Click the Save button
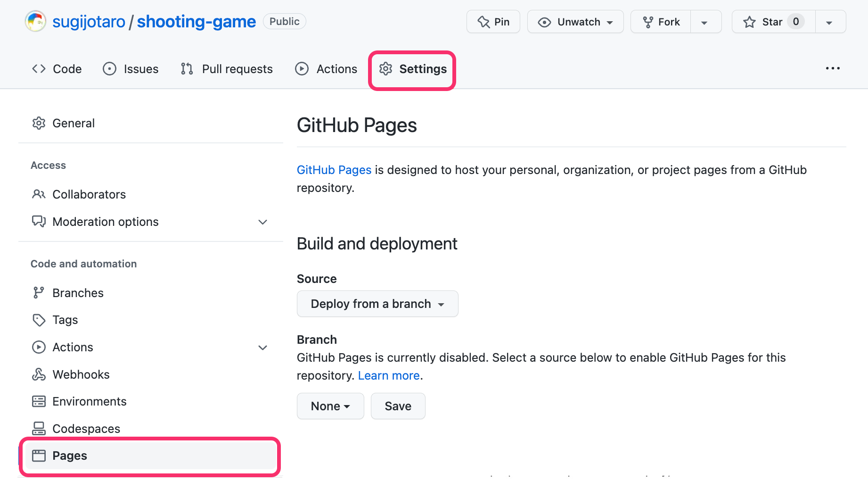This screenshot has height=489, width=868. (398, 406)
